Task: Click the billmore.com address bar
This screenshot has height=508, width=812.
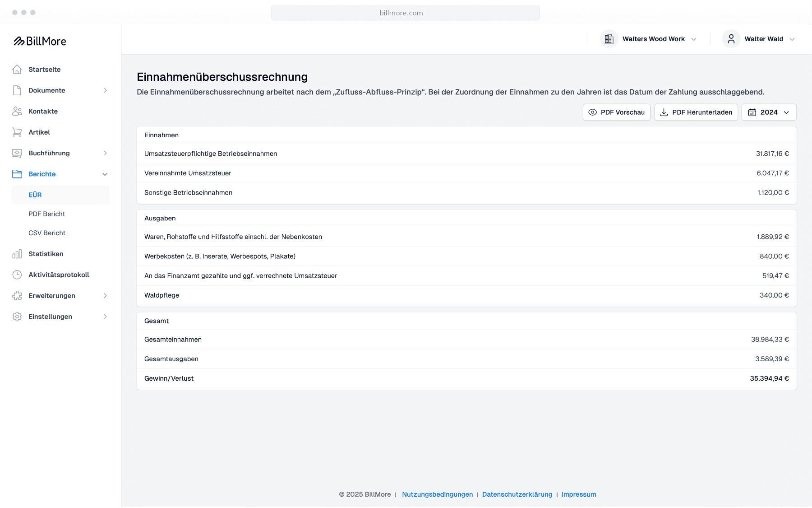Action: pyautogui.click(x=406, y=13)
